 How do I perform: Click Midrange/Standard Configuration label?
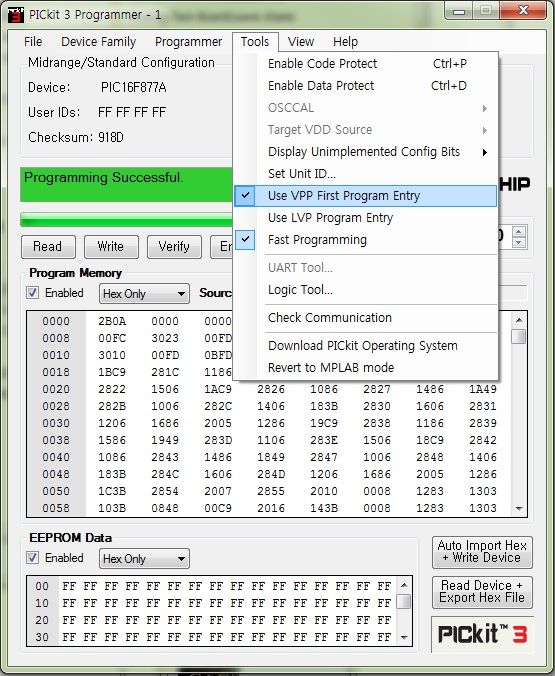point(121,63)
